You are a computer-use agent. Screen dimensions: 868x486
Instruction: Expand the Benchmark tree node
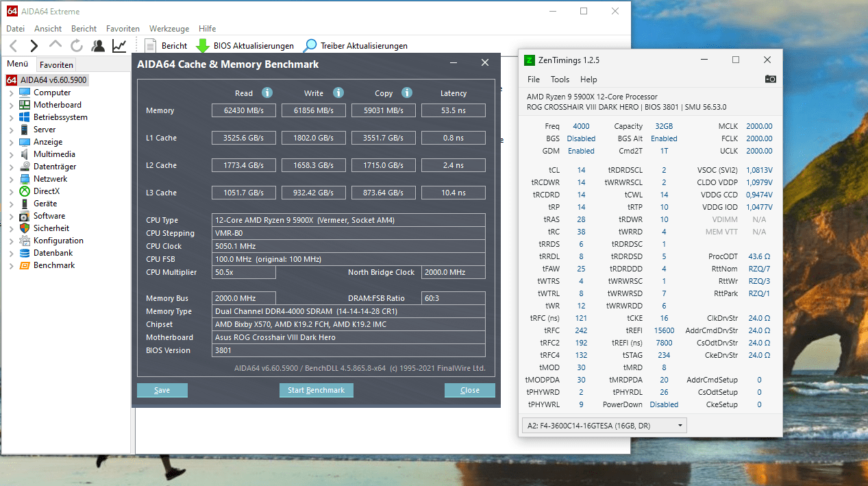click(x=11, y=266)
